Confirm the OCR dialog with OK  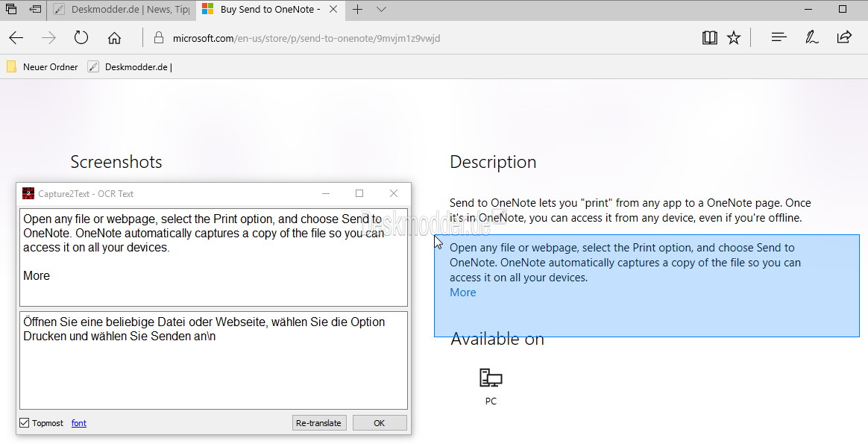(380, 423)
